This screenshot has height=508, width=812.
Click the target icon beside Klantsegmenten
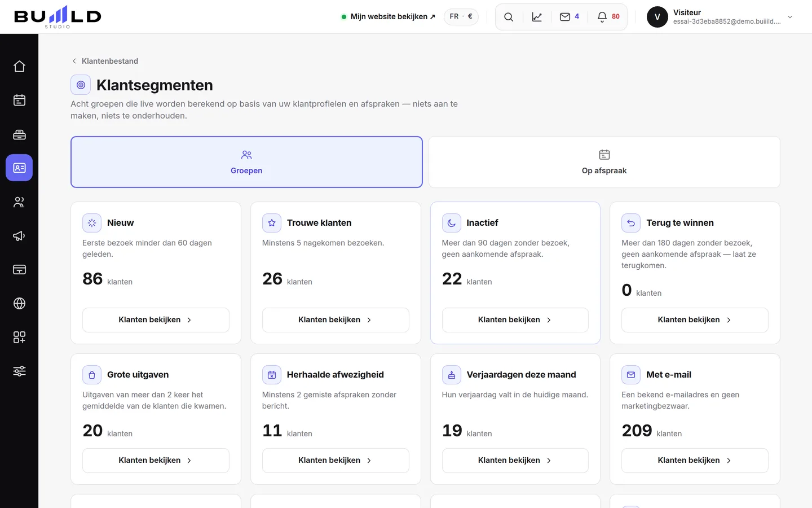[x=81, y=85]
